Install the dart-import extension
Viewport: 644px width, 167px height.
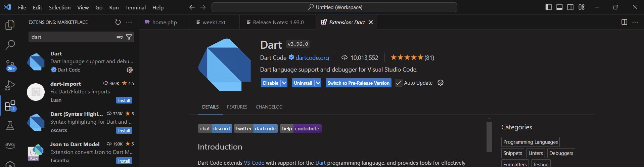coord(124,100)
